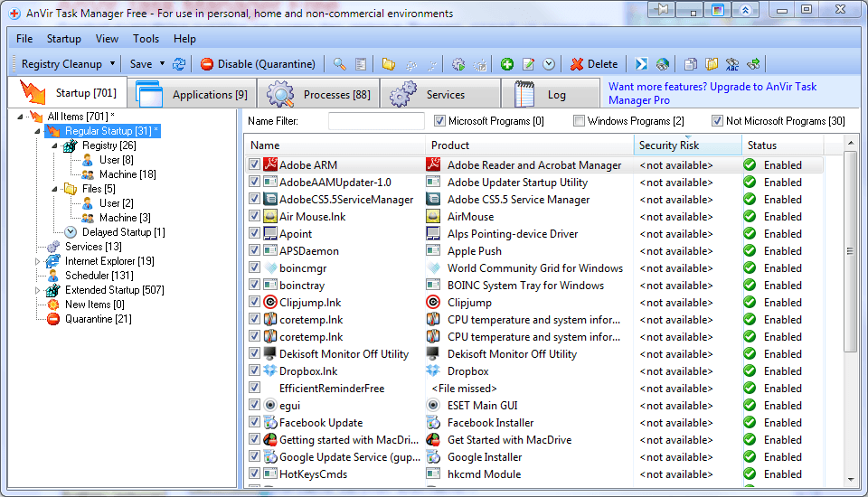Expand the Internet Explorer tree node
The width and height of the screenshot is (868, 497).
coord(38,261)
